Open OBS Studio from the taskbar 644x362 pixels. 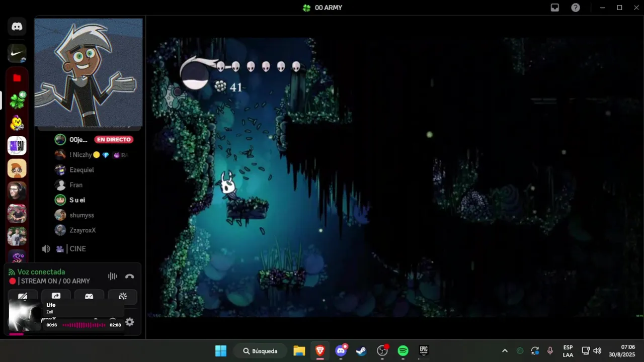pyautogui.click(x=382, y=351)
